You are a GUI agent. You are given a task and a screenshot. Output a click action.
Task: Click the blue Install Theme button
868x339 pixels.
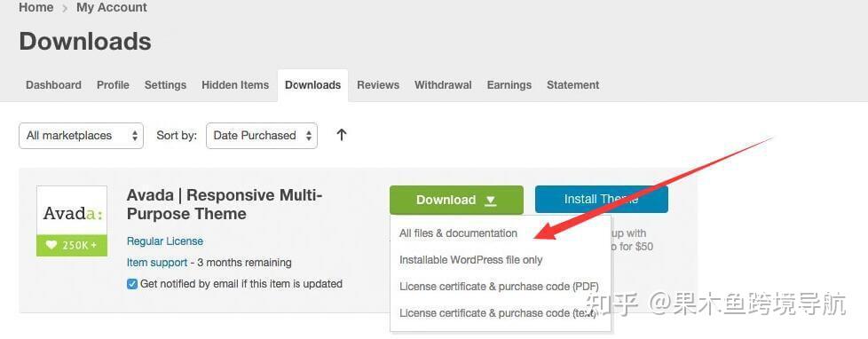(x=602, y=200)
